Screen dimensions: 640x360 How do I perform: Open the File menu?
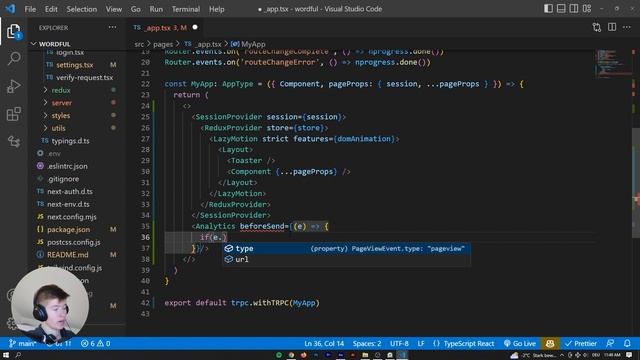[30, 9]
